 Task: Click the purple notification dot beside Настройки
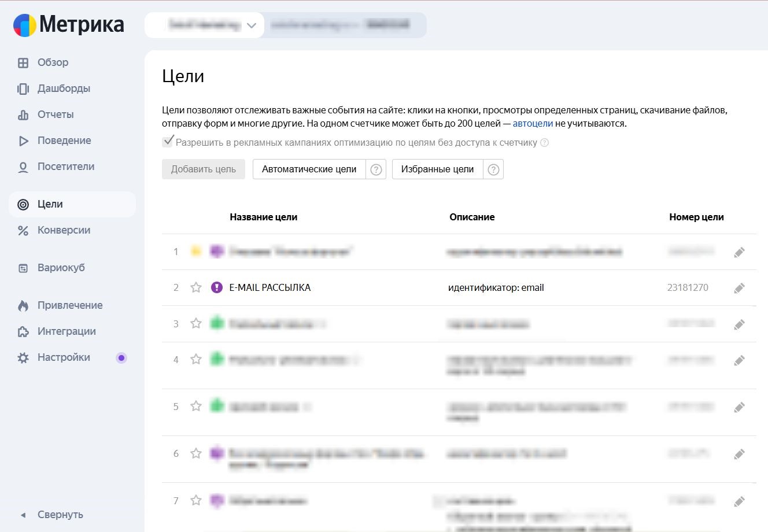[121, 358]
